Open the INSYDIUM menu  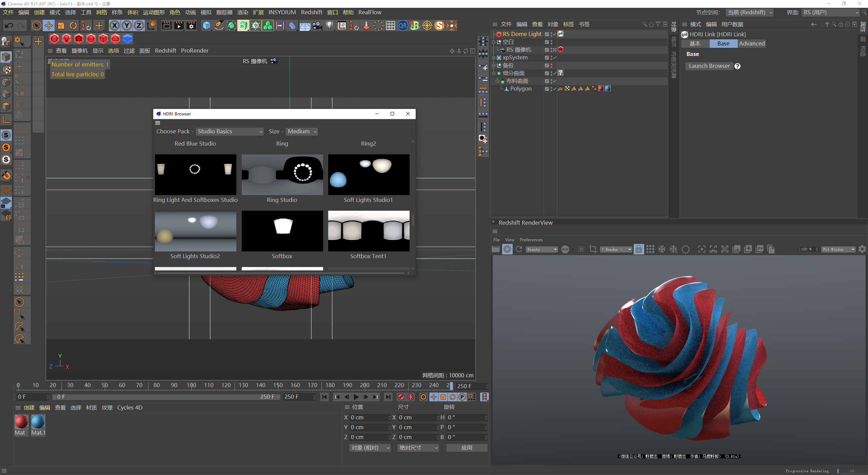pos(282,12)
